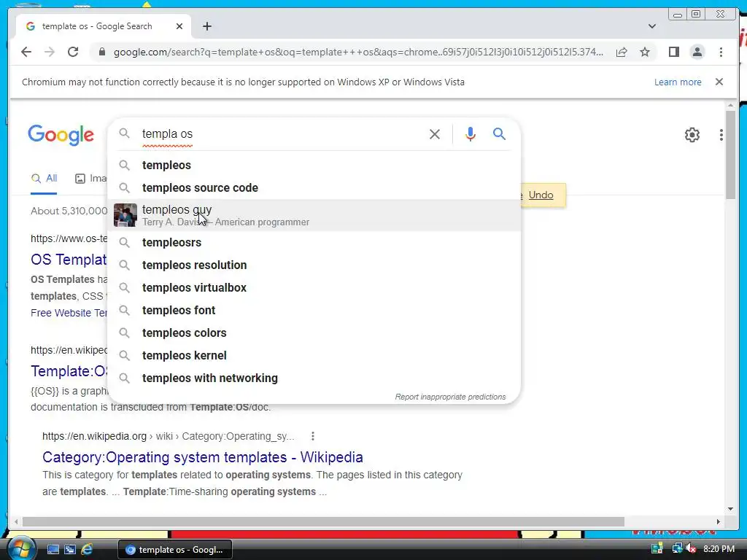The width and height of the screenshot is (747, 560).
Task: Click the 8:20 PM taskbar clock
Action: [x=719, y=549]
